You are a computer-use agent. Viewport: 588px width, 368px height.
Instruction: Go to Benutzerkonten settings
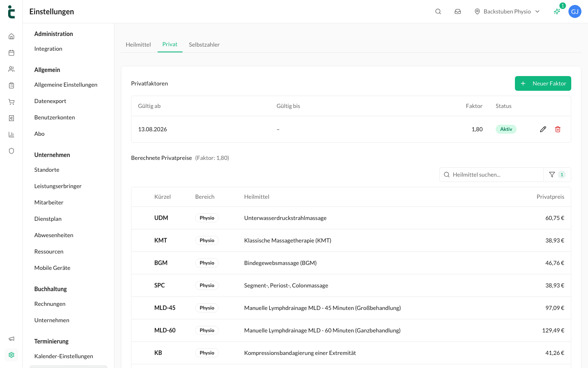(x=55, y=117)
